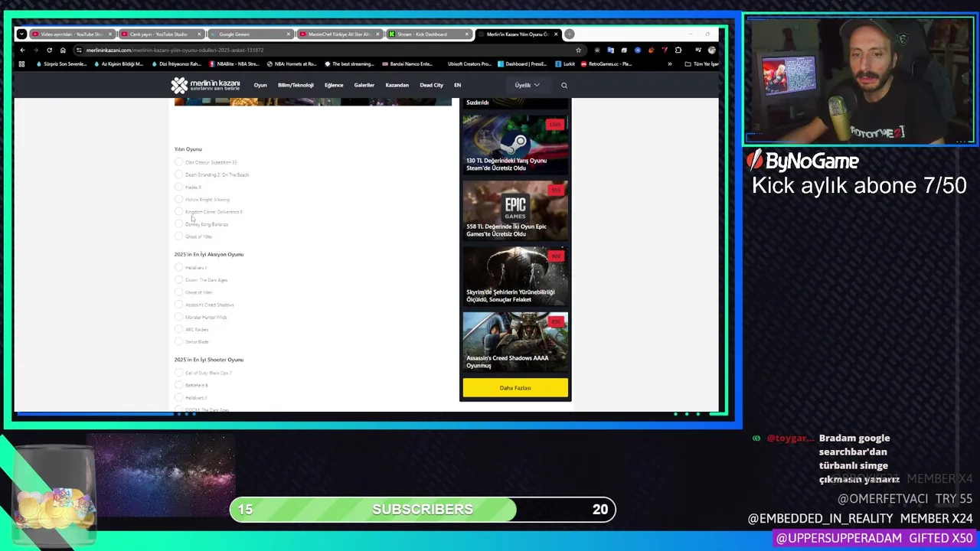The height and width of the screenshot is (551, 980).
Task: Open a new browser tab with plus
Action: pyautogui.click(x=569, y=34)
